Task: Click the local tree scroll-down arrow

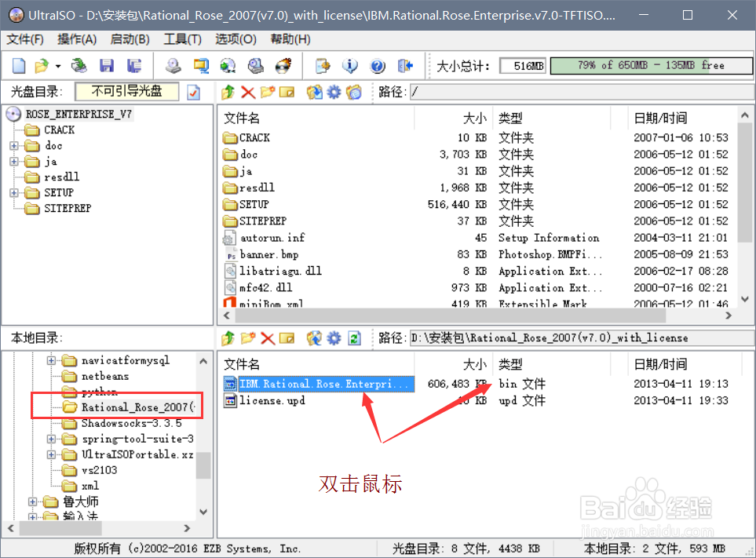Action: 203,512
